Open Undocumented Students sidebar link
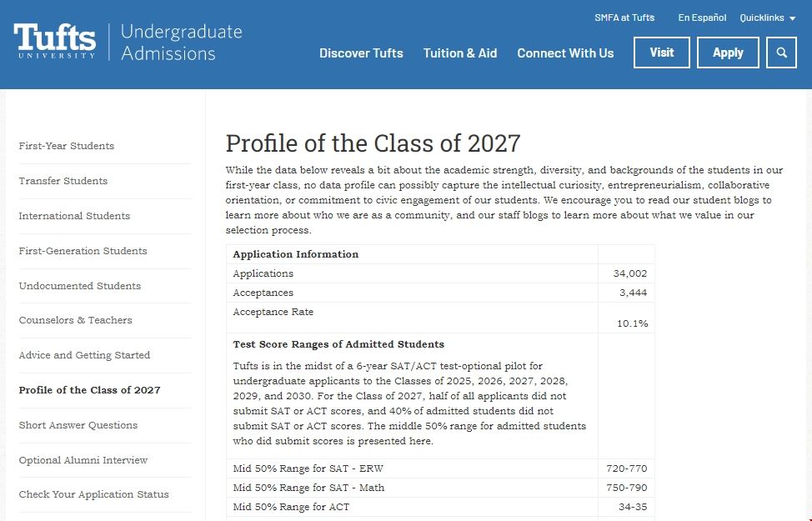The width and height of the screenshot is (812, 521). tap(80, 286)
